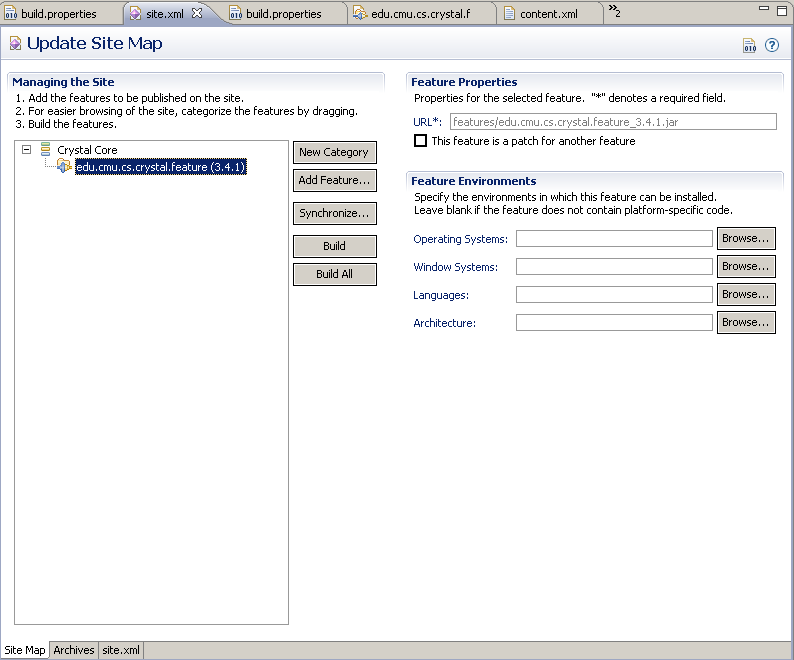The width and height of the screenshot is (794, 660).
Task: Create a New Category
Action: point(335,152)
